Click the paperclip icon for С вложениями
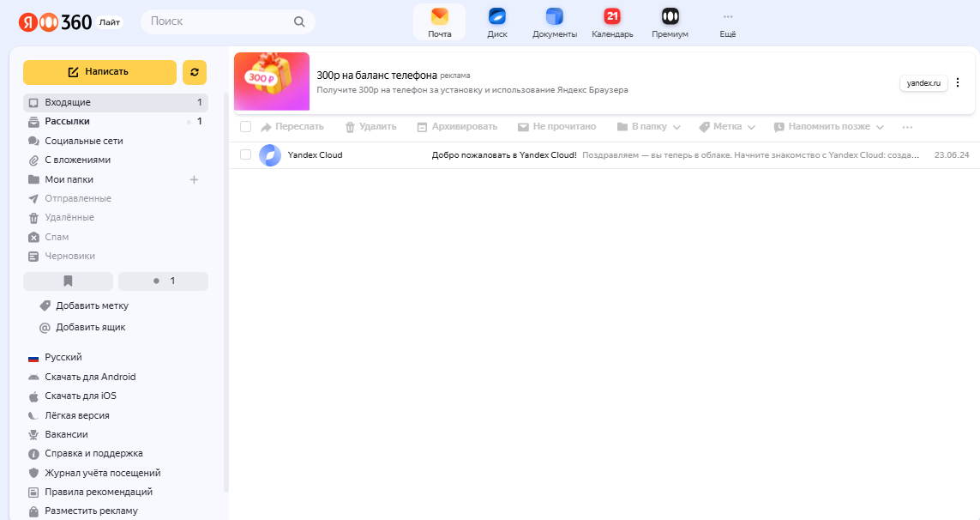 pyautogui.click(x=33, y=160)
